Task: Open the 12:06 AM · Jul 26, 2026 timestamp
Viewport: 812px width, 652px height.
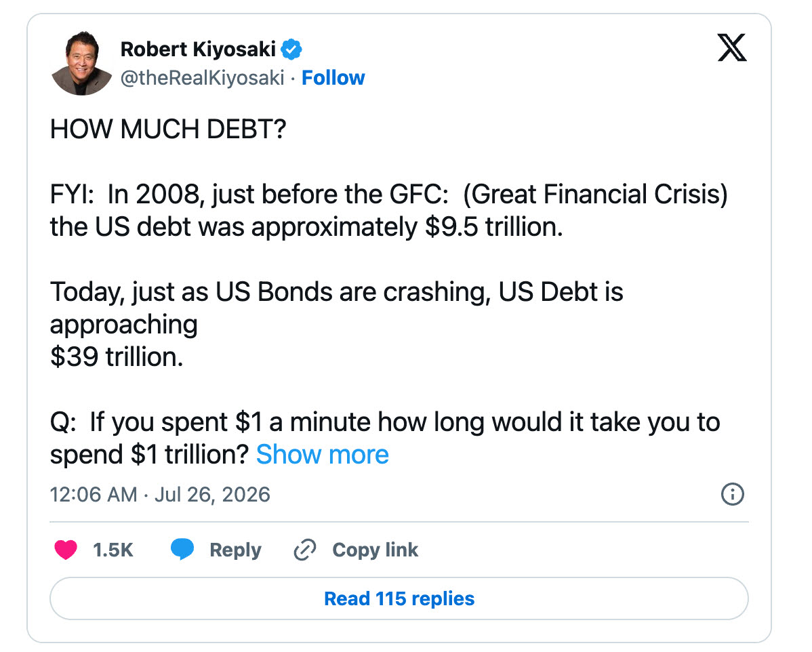Action: 160,495
